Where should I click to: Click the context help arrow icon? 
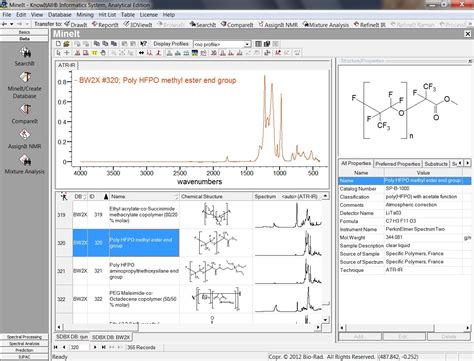point(143,44)
